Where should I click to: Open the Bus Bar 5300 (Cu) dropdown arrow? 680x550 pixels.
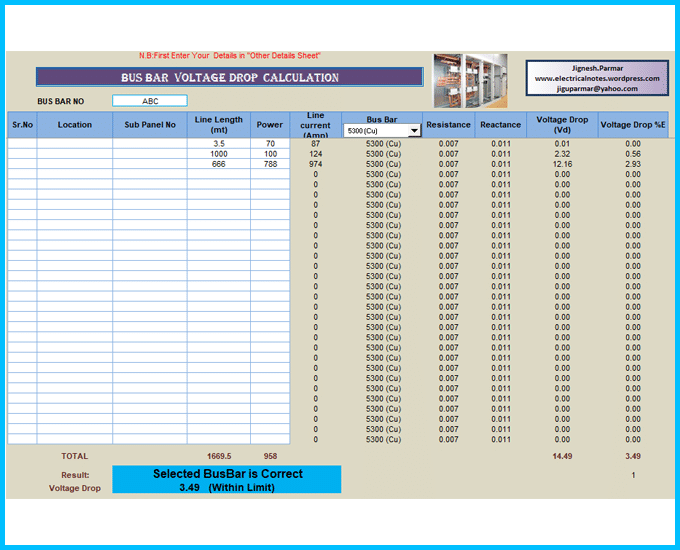tap(415, 131)
